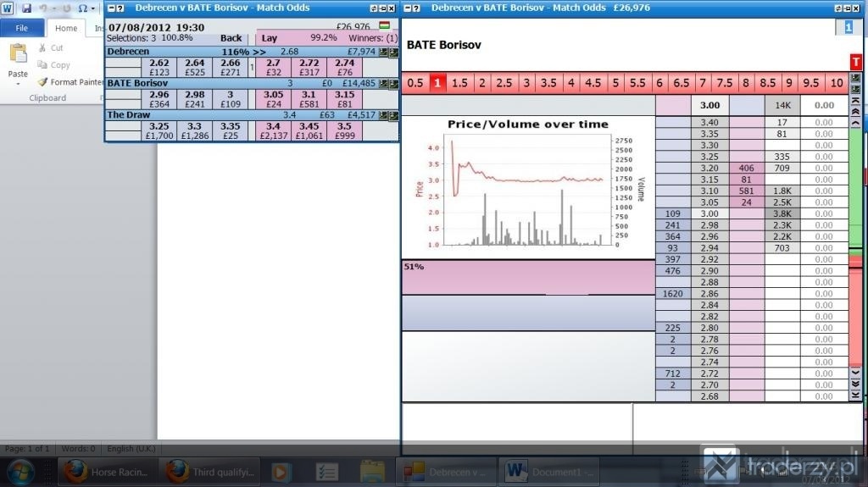This screenshot has width=868, height=487.
Task: Expand the Paste dropdown arrow
Action: [x=18, y=84]
